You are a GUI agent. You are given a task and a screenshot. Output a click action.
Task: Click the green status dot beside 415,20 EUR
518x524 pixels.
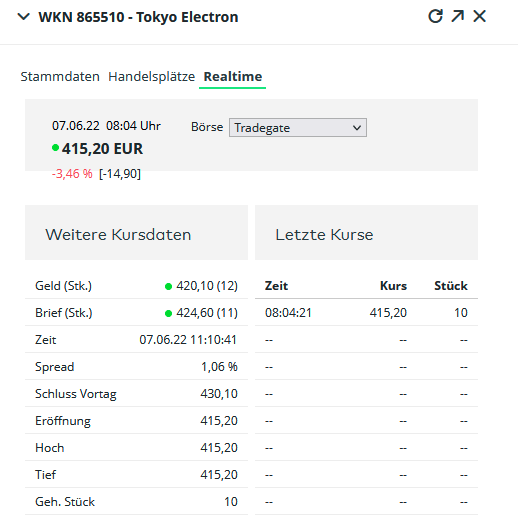pyautogui.click(x=55, y=147)
